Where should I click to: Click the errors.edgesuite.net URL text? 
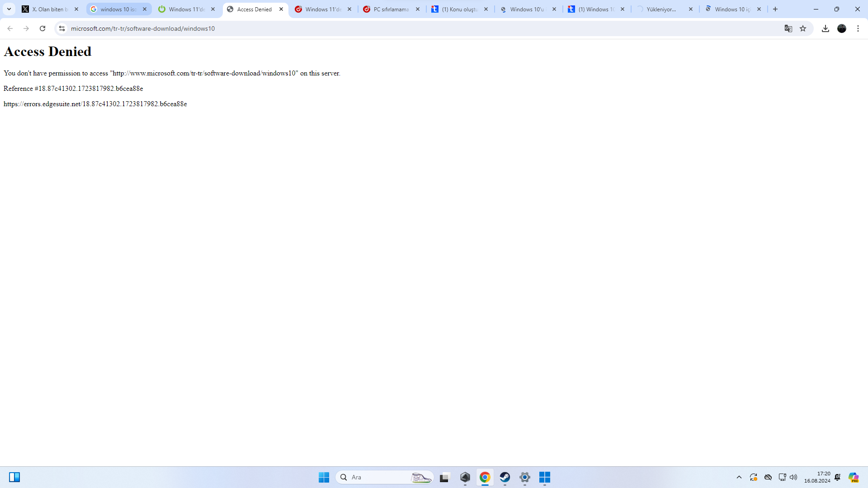(x=95, y=104)
